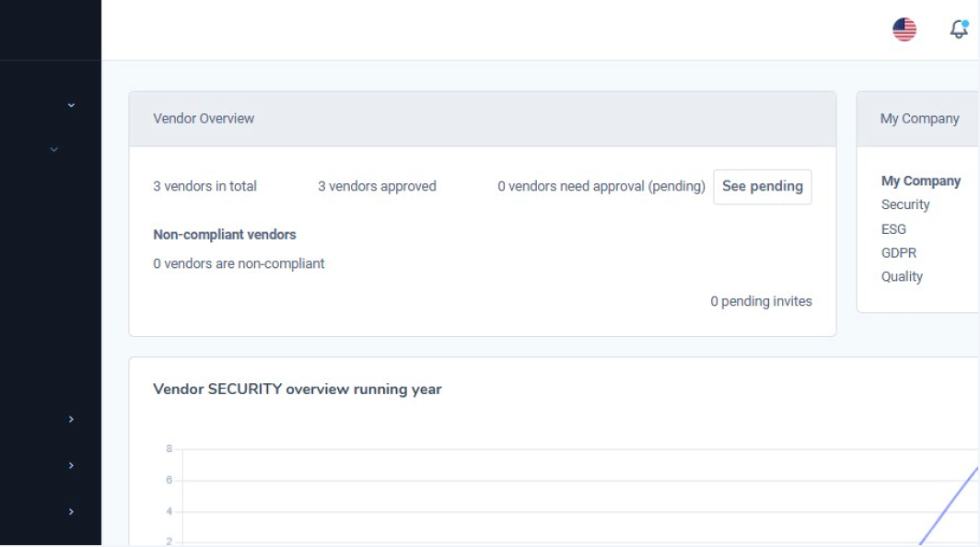Collapse the topmost sidebar down-chevron section
The width and height of the screenshot is (980, 547).
[71, 105]
